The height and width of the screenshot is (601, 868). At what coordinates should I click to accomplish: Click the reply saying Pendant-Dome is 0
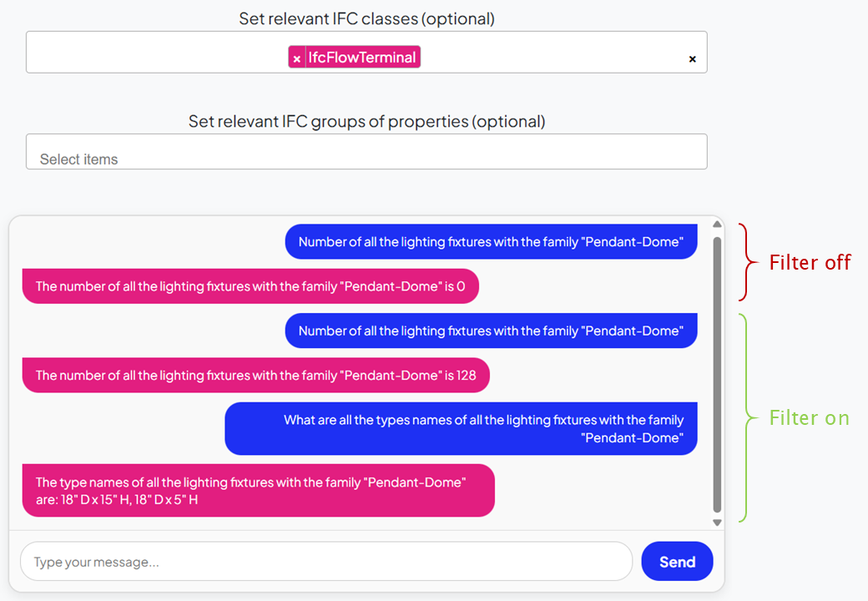pyautogui.click(x=250, y=286)
